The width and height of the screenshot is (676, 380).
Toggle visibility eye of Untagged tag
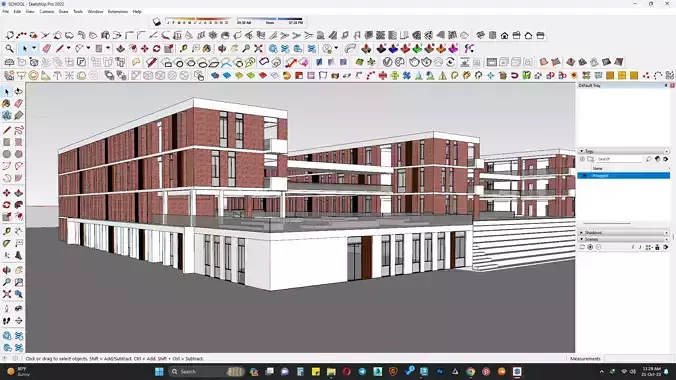tap(584, 176)
